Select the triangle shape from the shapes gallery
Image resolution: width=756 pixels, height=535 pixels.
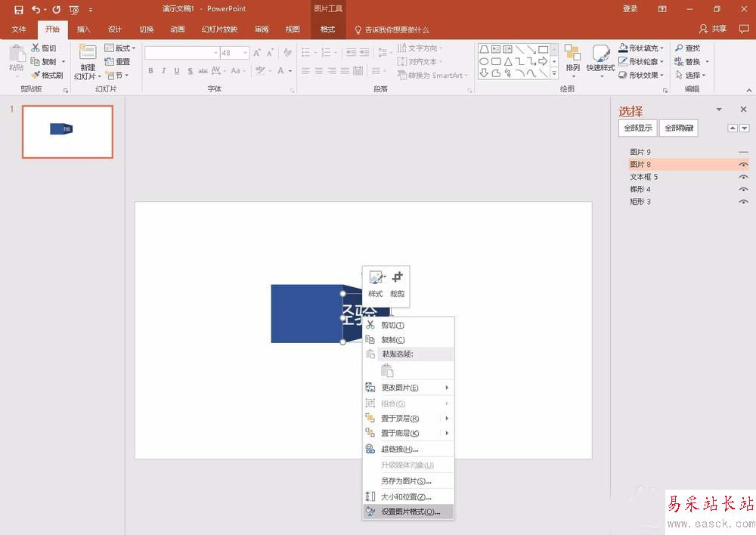(x=508, y=61)
